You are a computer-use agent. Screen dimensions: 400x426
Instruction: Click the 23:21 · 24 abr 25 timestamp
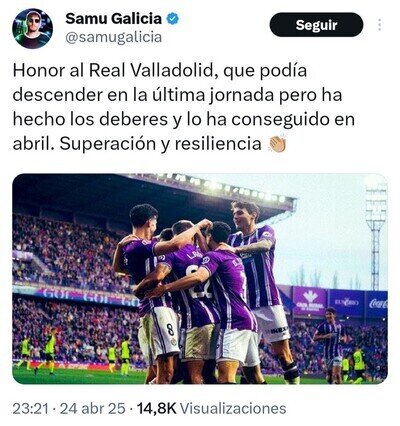tap(69, 408)
